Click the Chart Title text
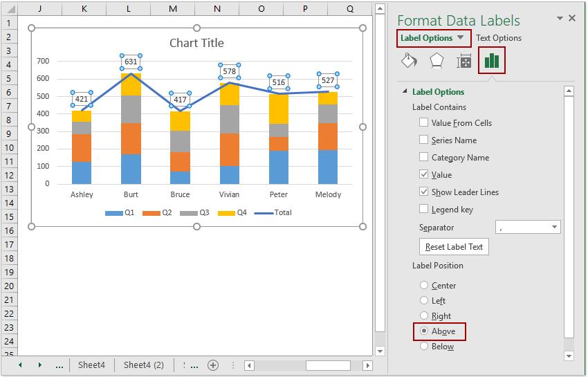This screenshot has width=588, height=377. pos(196,43)
